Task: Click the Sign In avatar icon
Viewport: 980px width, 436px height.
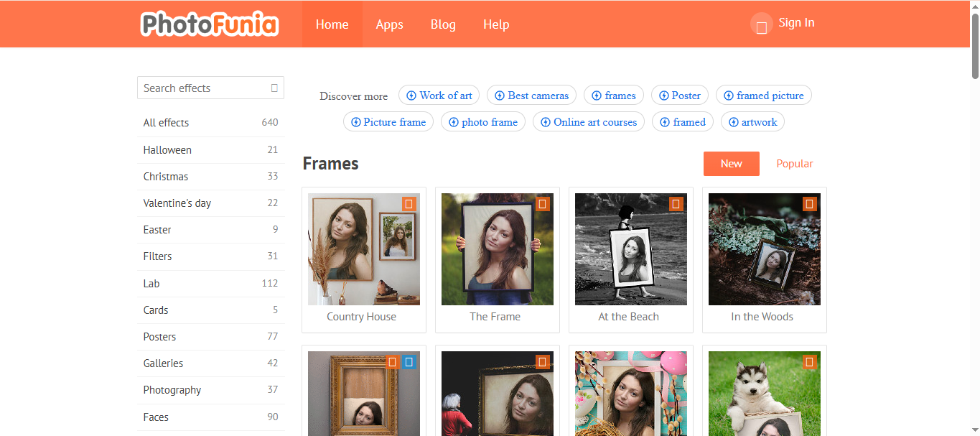Action: coord(760,24)
